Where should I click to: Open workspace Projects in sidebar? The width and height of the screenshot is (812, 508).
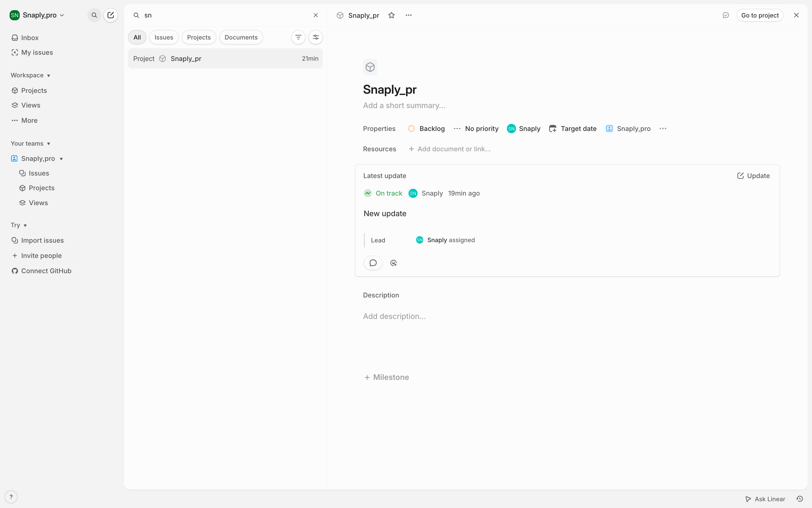(x=29, y=90)
